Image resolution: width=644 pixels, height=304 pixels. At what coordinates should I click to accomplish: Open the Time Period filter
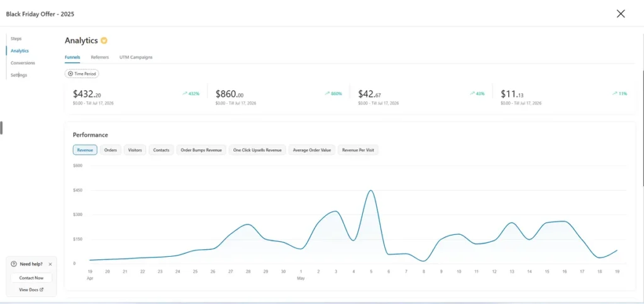[x=82, y=74]
